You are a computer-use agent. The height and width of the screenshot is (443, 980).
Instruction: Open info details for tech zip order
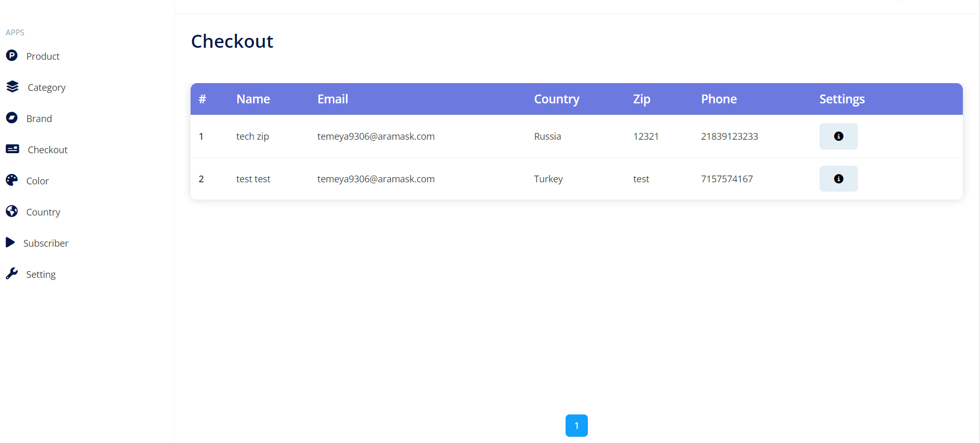click(x=838, y=137)
